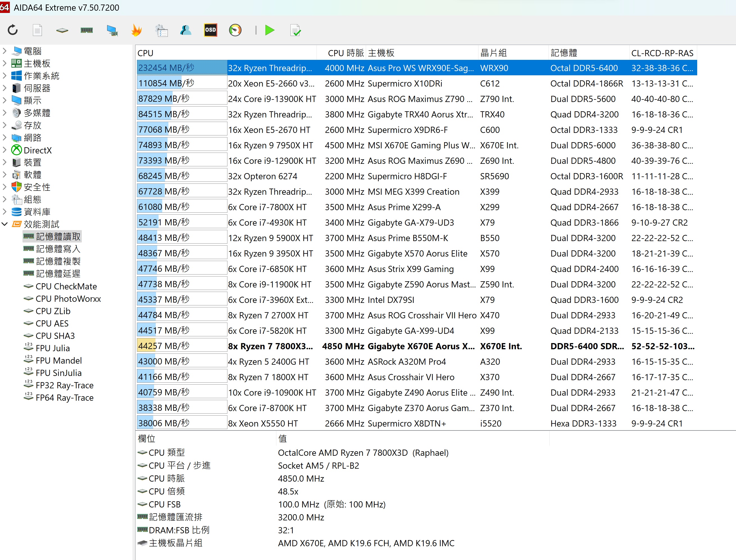Select the 組態 configuration icon

(16, 199)
